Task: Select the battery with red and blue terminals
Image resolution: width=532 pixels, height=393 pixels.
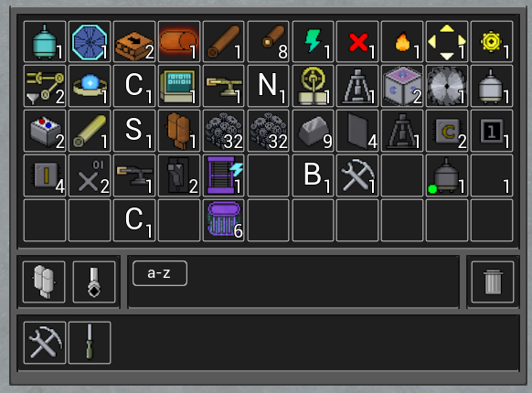Action: pos(45,131)
